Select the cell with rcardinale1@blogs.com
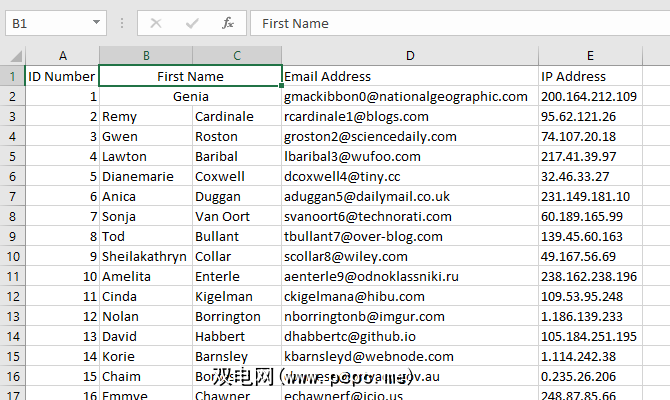The height and width of the screenshot is (400, 670). (x=410, y=116)
